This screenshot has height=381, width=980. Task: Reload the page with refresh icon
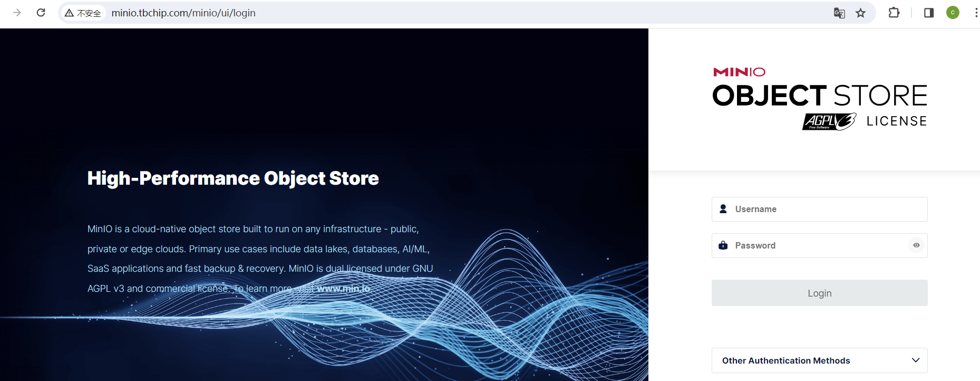click(41, 13)
